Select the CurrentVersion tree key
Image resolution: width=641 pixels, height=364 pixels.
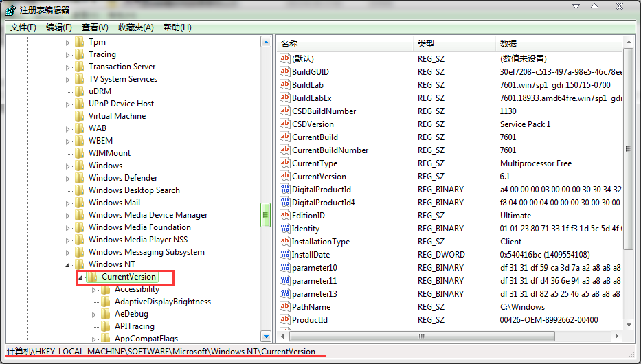[x=128, y=277]
